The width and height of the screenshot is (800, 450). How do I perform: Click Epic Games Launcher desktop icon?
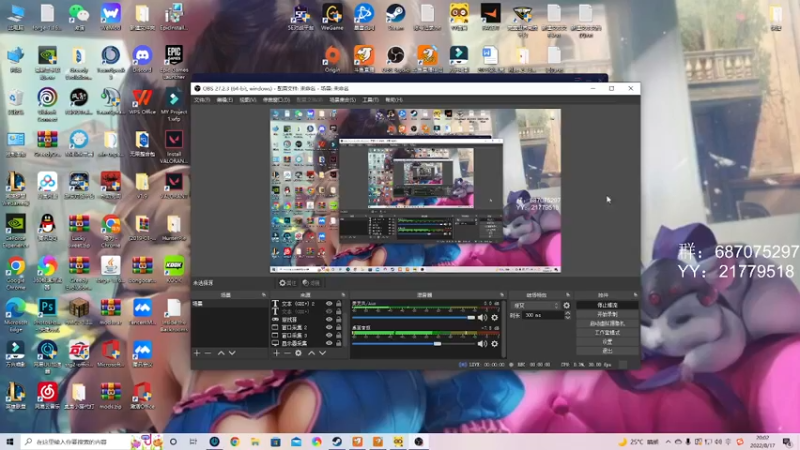tap(174, 61)
